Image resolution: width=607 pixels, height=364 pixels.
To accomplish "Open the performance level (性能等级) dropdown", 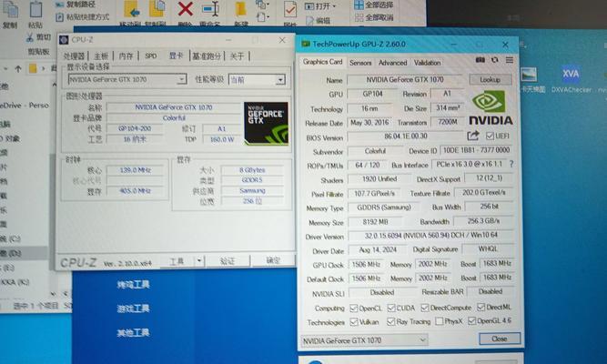I will 257,80.
